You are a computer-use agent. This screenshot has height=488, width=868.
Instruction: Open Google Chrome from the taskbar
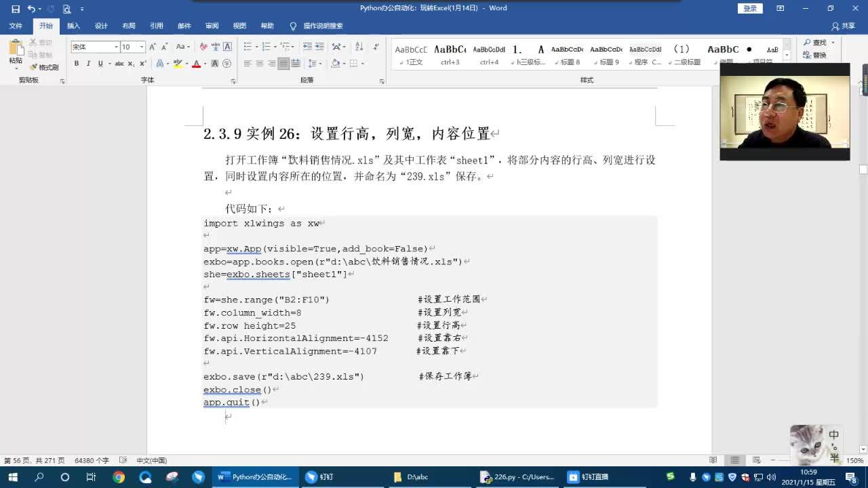pyautogui.click(x=119, y=477)
